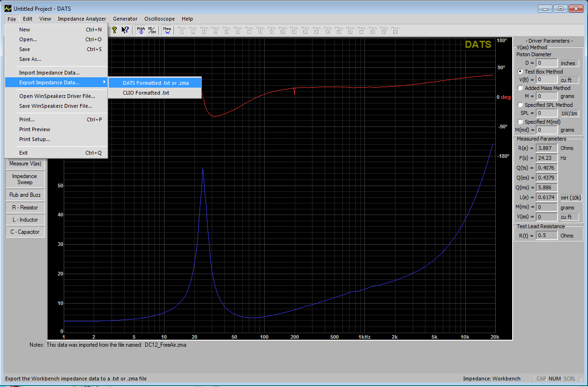This screenshot has height=387, width=588.
Task: Choose Open WinSpeakerz Driver File
Action: point(56,96)
